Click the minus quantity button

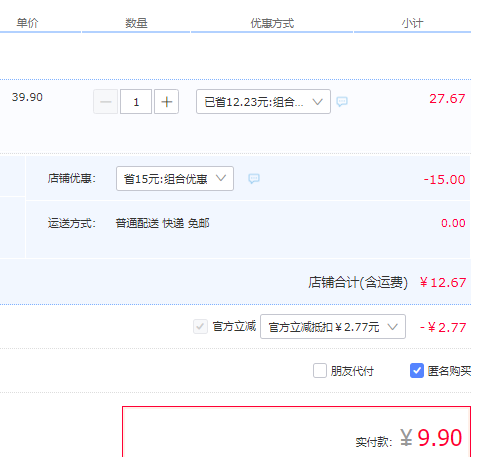(105, 102)
